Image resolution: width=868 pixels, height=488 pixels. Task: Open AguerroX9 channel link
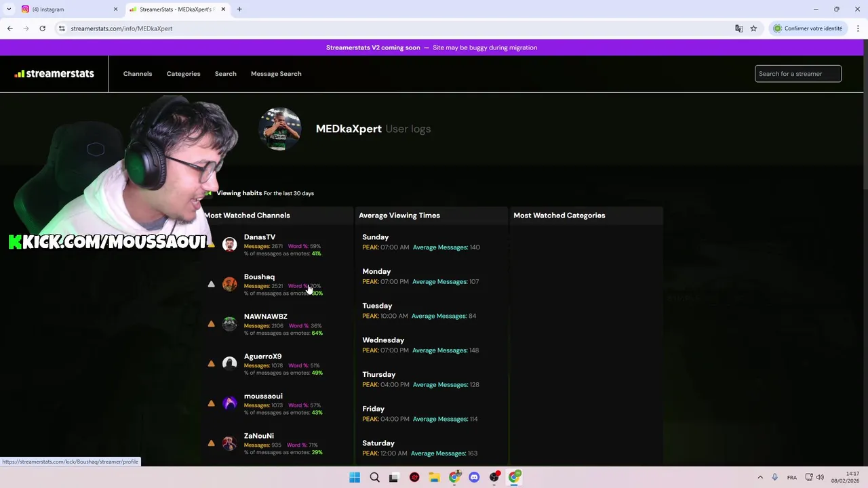pyautogui.click(x=262, y=357)
